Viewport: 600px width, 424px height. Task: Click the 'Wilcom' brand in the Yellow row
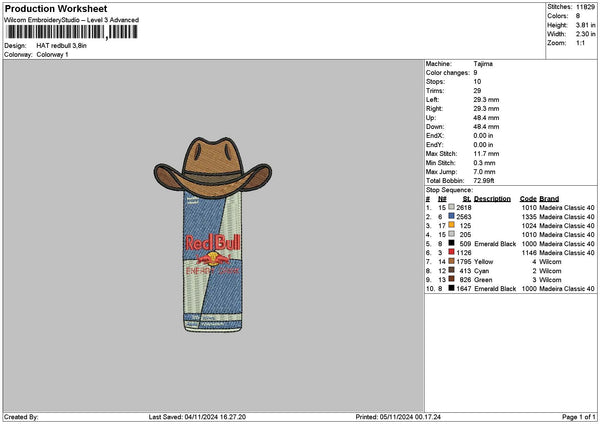tap(550, 262)
